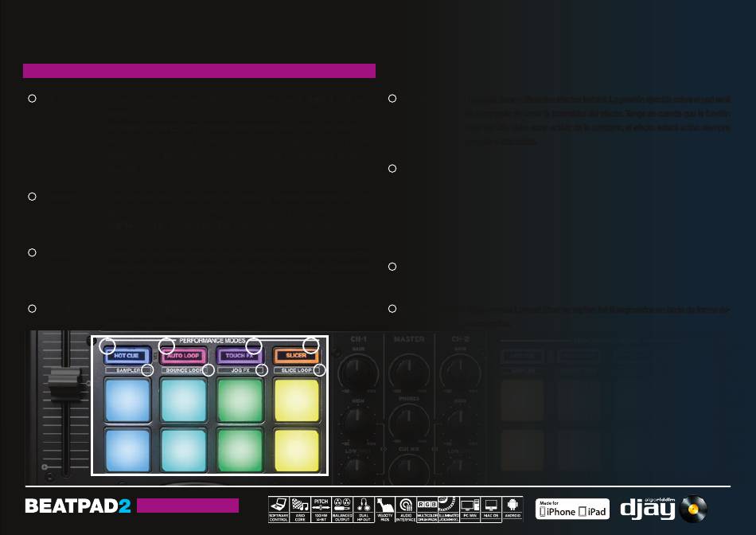Click the PERFORMANCE MODES heading
The width and height of the screenshot is (756, 535).
212,341
